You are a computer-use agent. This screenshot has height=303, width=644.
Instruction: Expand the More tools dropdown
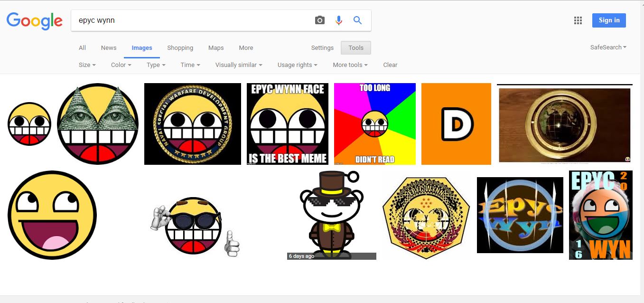pyautogui.click(x=350, y=65)
